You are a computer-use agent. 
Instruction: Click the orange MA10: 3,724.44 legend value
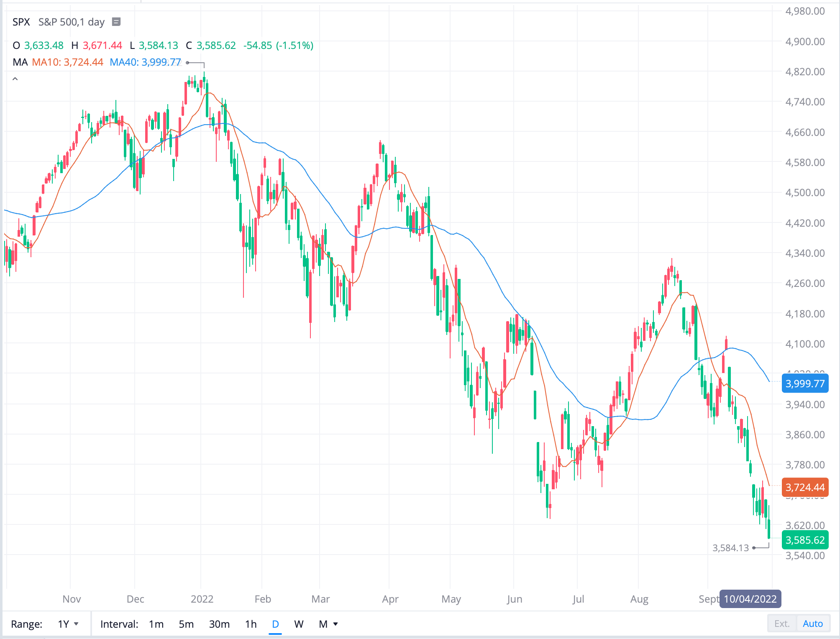(x=67, y=62)
